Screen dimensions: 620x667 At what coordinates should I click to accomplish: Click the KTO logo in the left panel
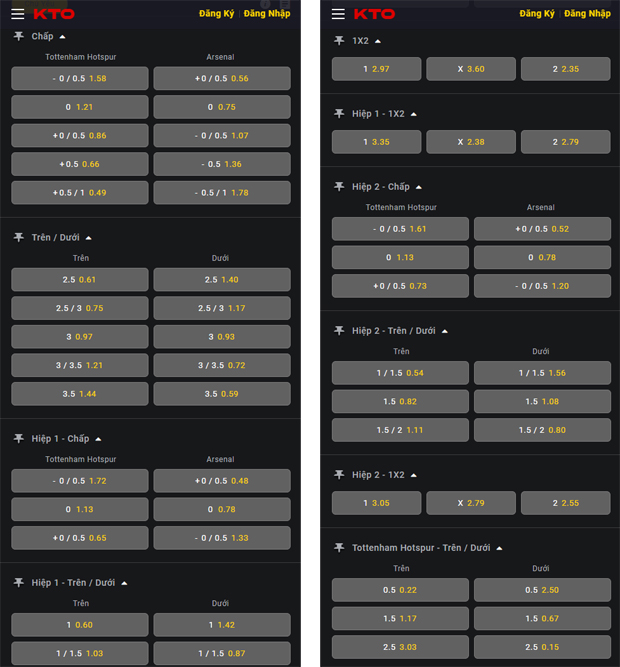click(x=54, y=14)
